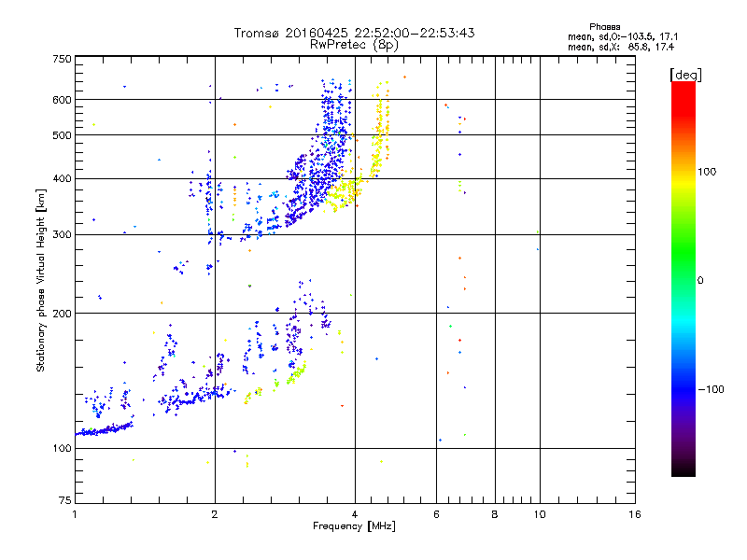Click the y-axis label "100"
Screen dimensions: 747x560
pyautogui.click(x=62, y=448)
